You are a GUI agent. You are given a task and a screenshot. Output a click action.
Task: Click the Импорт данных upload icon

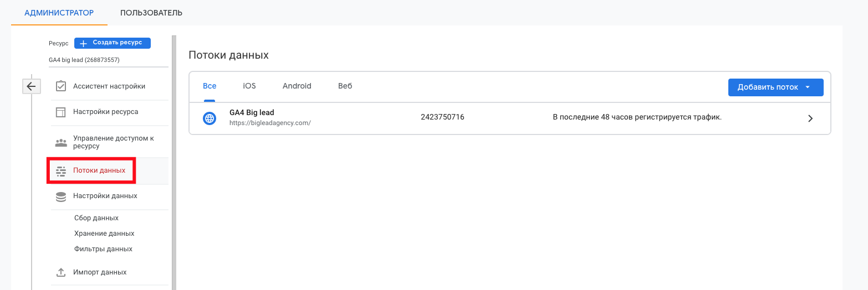61,272
